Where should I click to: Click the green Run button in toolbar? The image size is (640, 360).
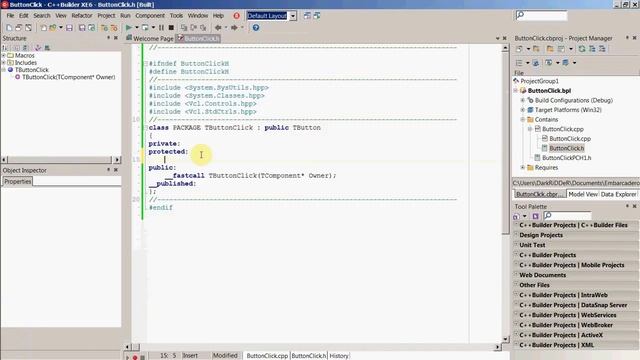pos(129,28)
